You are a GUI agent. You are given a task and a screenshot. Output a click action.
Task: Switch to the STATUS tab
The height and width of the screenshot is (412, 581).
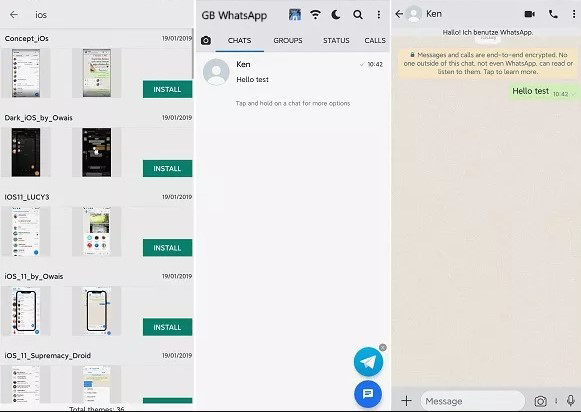(336, 40)
